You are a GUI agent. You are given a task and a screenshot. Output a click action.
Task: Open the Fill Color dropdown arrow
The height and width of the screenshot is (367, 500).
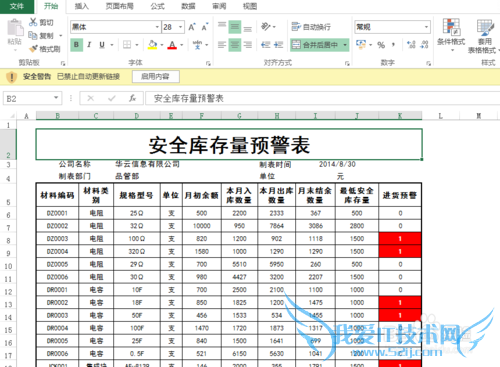(162, 45)
